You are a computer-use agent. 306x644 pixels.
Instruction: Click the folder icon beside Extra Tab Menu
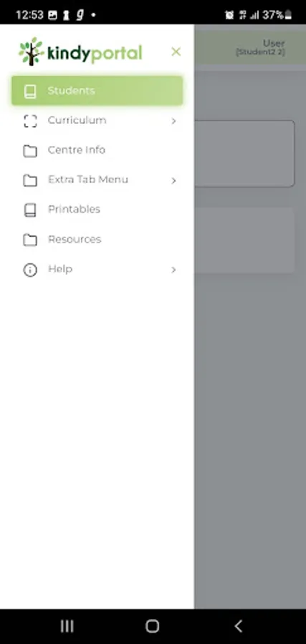30,180
